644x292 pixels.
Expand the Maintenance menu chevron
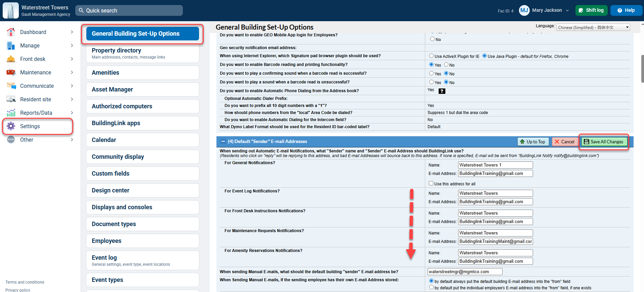tap(72, 72)
